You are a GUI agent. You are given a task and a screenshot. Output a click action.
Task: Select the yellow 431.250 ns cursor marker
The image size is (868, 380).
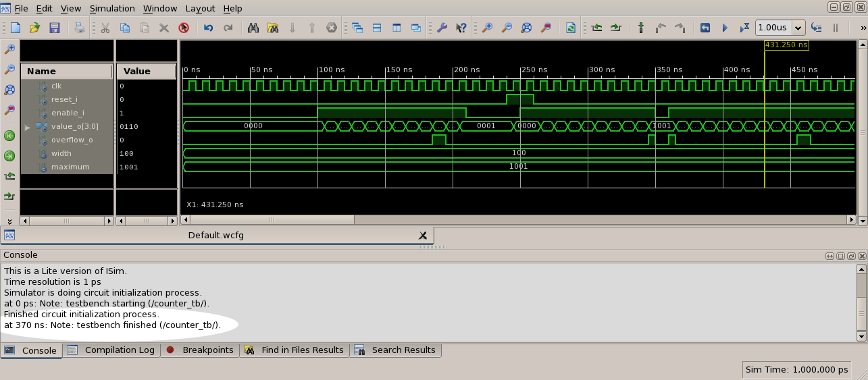click(786, 45)
